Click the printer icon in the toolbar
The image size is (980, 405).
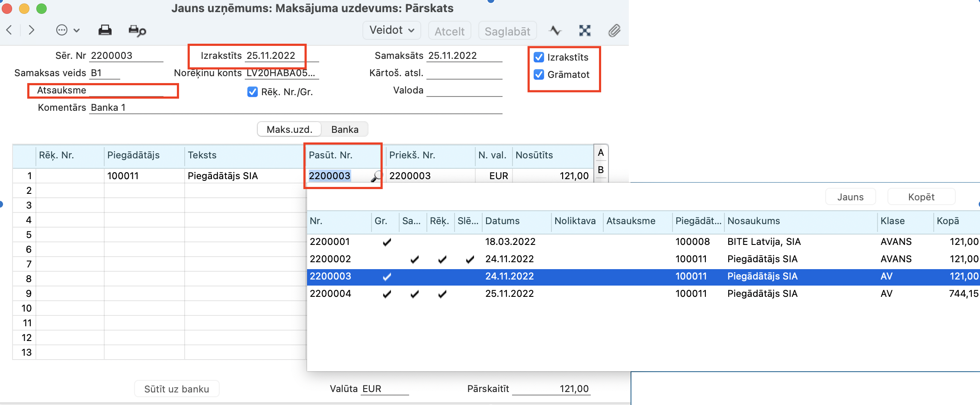tap(105, 30)
